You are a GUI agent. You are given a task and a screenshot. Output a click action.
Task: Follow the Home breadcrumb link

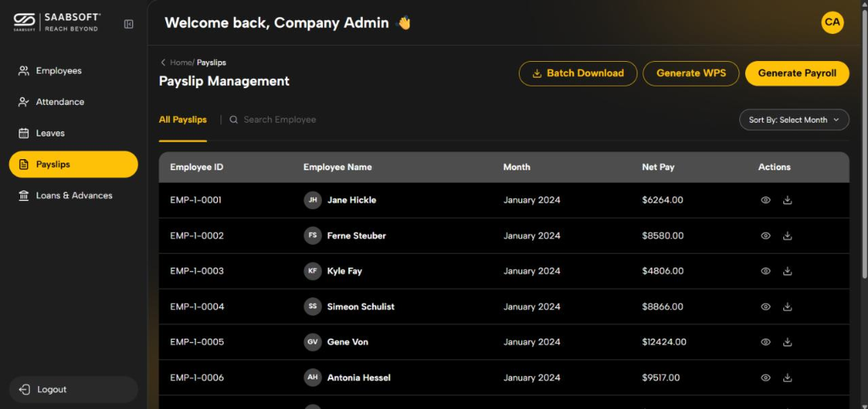181,63
